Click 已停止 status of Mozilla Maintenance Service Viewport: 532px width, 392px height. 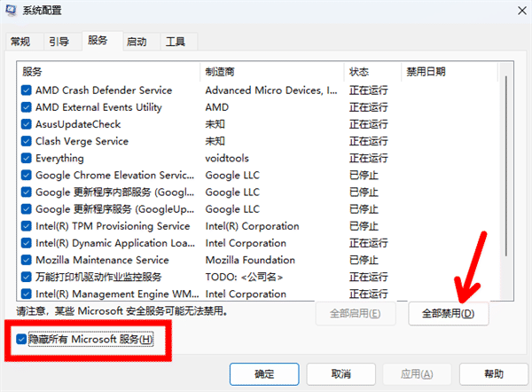tap(364, 260)
